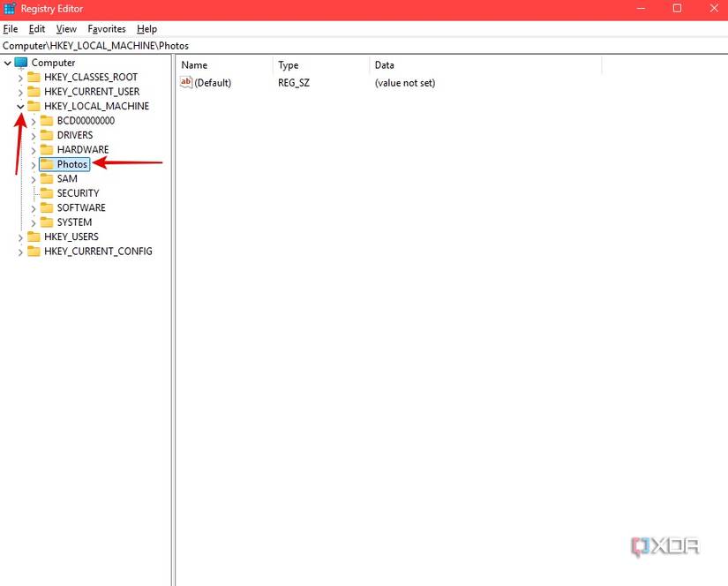Click the HARDWARE folder icon

coord(47,149)
